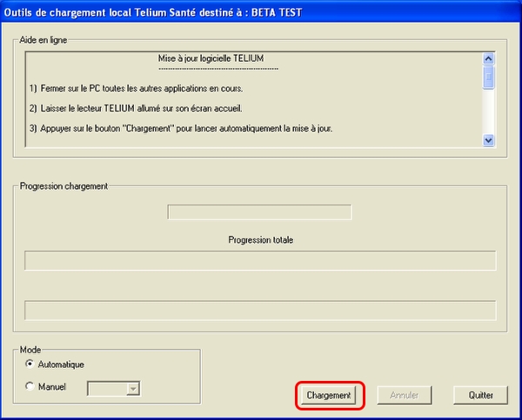The width and height of the screenshot is (522, 420).
Task: Click the help text scroll down arrow
Action: 488,140
